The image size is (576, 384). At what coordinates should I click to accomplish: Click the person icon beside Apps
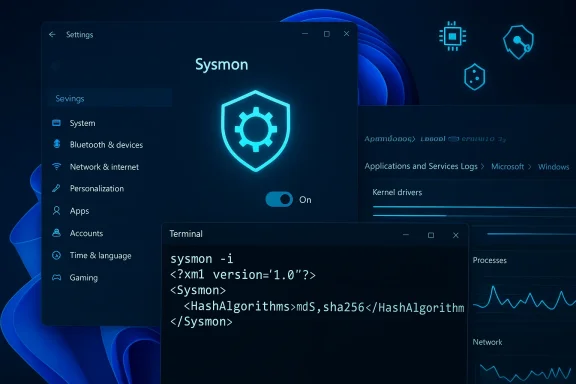56,211
